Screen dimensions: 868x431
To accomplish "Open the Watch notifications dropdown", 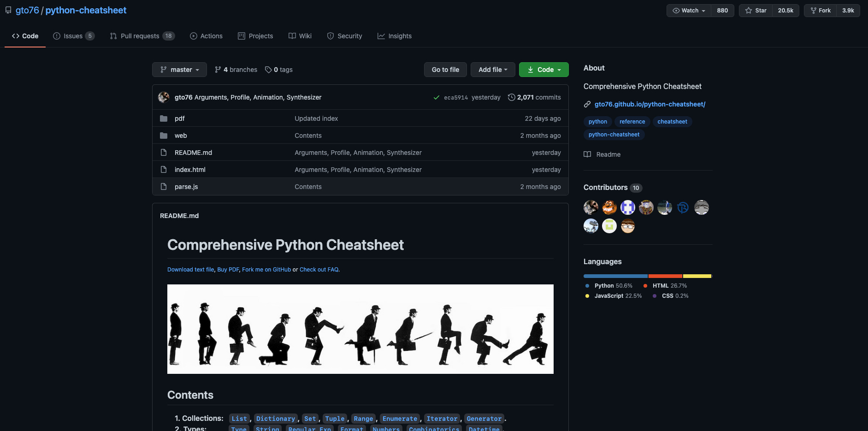I will (x=689, y=11).
